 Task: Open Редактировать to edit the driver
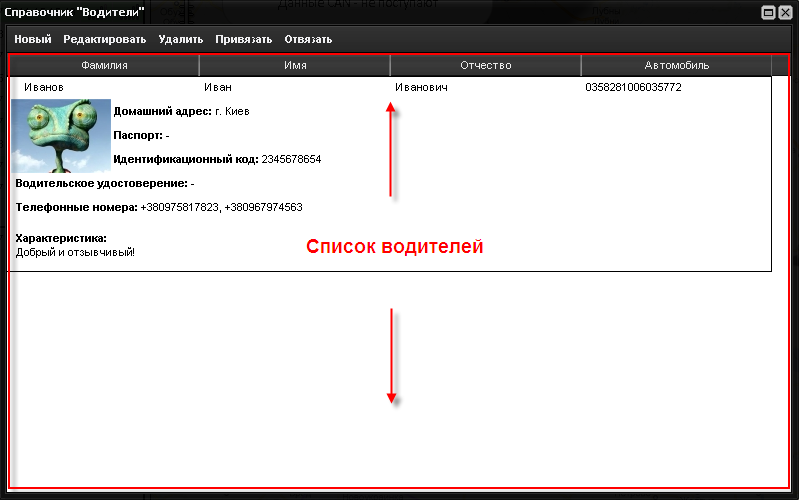[x=104, y=40]
